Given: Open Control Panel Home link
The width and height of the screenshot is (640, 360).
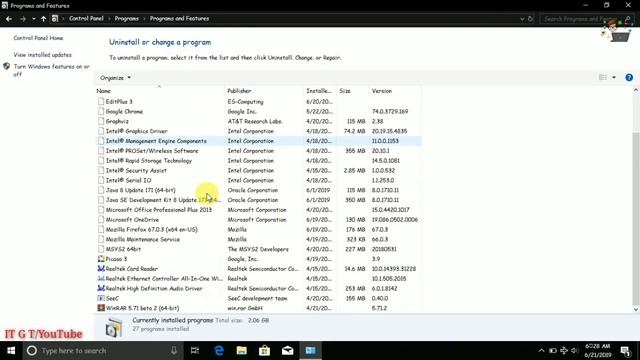Looking at the screenshot, I should point(38,38).
